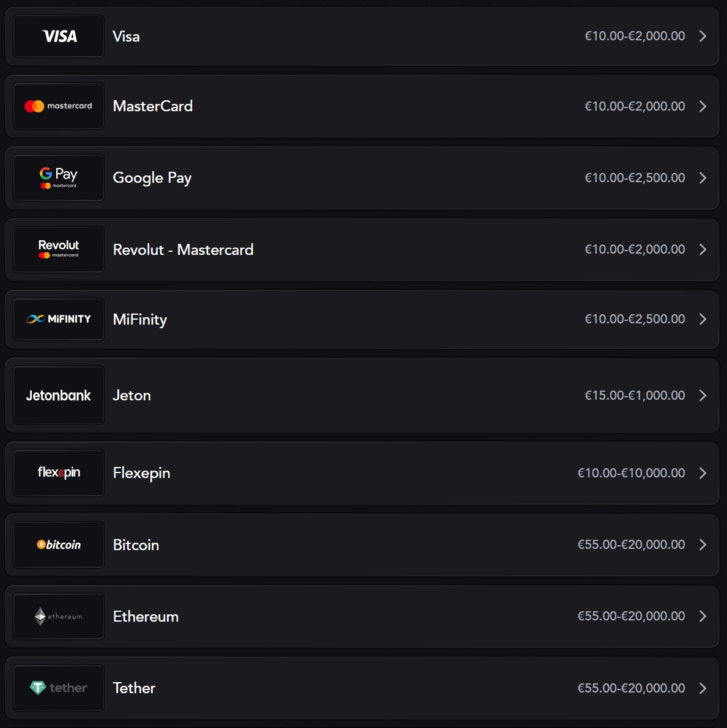
Task: Expand Bitcoin option with its chevron
Action: tap(703, 545)
